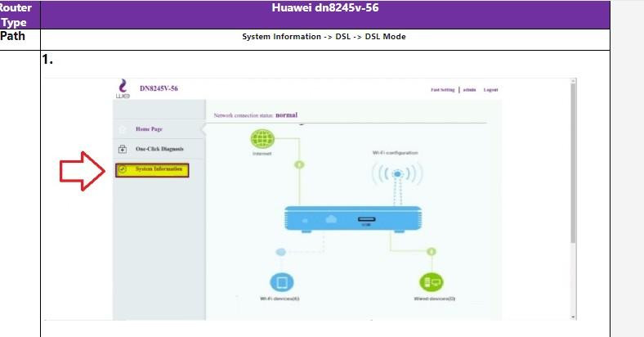
Task: Click the System Information check icon
Action: [x=122, y=169]
